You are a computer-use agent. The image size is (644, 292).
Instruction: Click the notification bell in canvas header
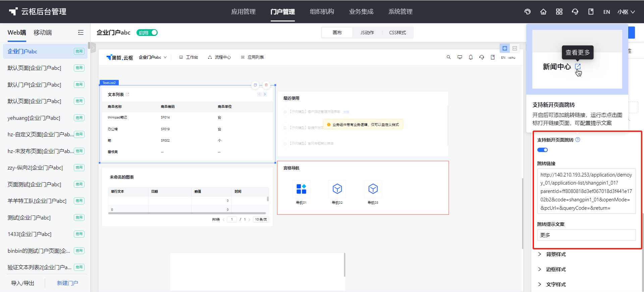tap(471, 57)
